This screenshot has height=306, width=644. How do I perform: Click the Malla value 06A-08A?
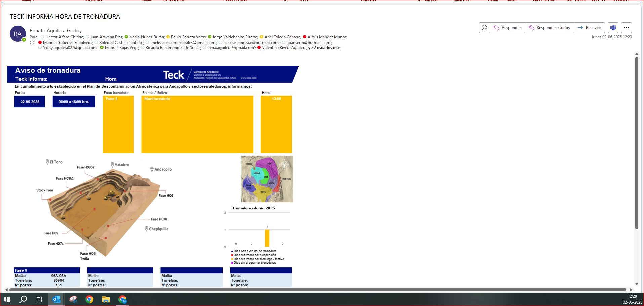(x=58, y=276)
